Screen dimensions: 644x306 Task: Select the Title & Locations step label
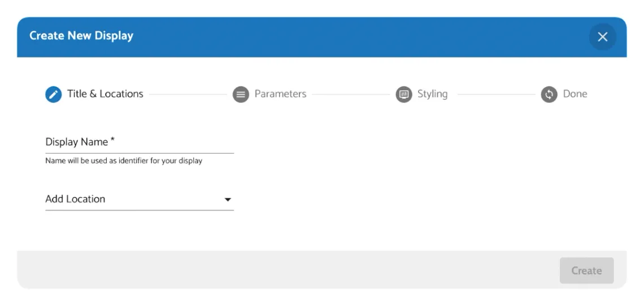[105, 94]
